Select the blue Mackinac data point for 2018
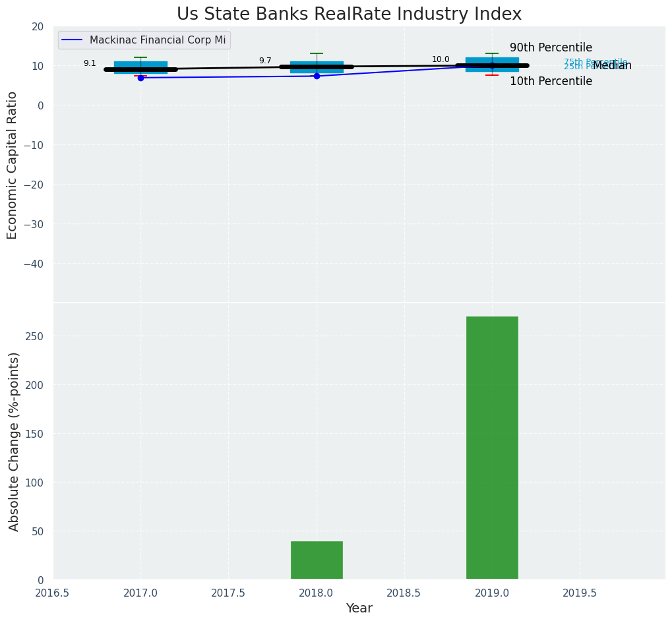672x621 pixels. pos(317,76)
